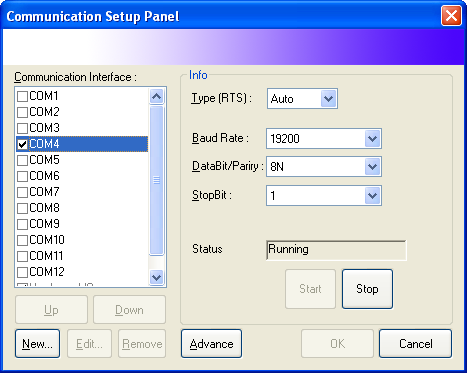Select the COM12 list row text
Image resolution: width=467 pixels, height=373 pixels.
pyautogui.click(x=47, y=272)
